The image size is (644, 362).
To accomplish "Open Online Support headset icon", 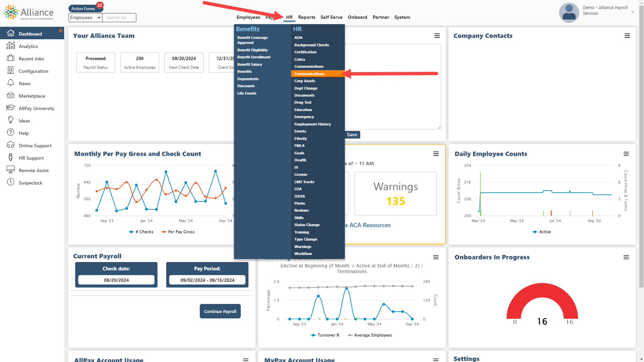I will 11,145.
